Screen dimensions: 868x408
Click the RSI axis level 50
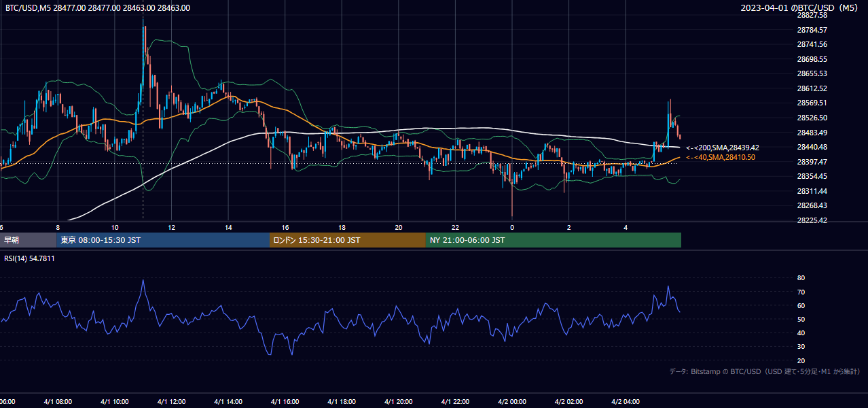tap(801, 319)
